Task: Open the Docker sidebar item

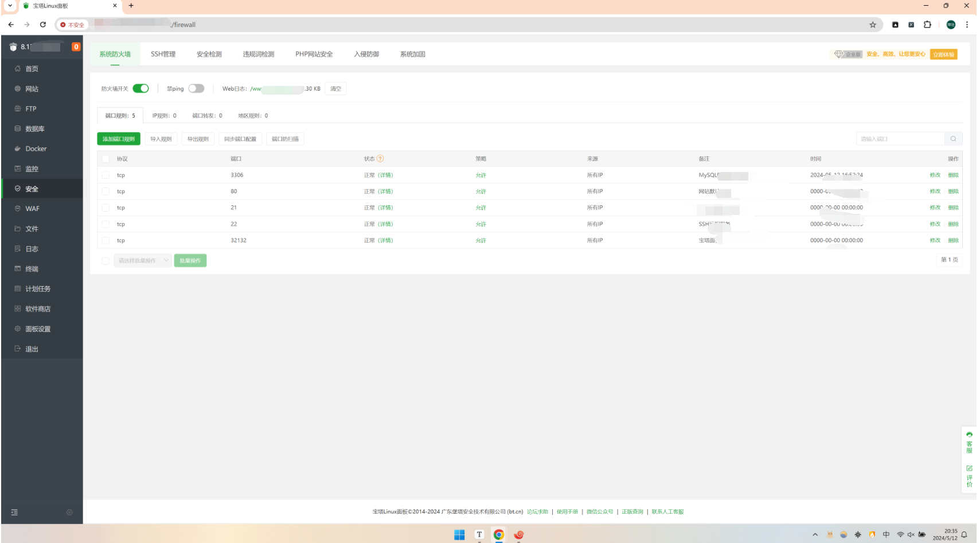Action: (x=42, y=149)
